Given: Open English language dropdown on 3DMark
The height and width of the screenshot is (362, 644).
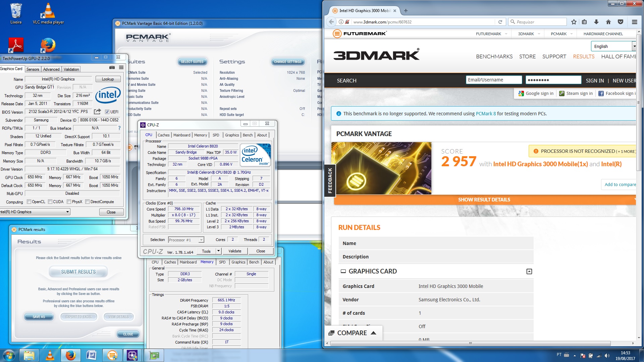Looking at the screenshot, I should click(613, 46).
